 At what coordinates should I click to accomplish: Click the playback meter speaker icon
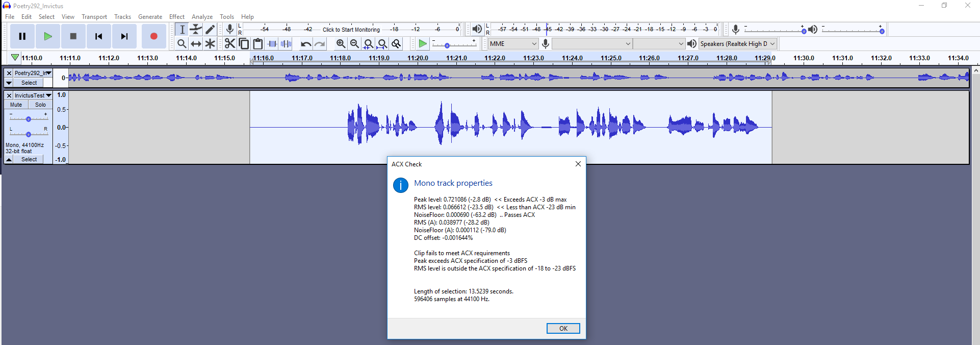click(477, 30)
